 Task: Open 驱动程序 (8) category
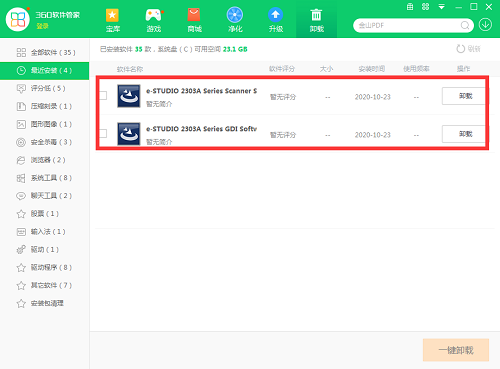[45, 267]
